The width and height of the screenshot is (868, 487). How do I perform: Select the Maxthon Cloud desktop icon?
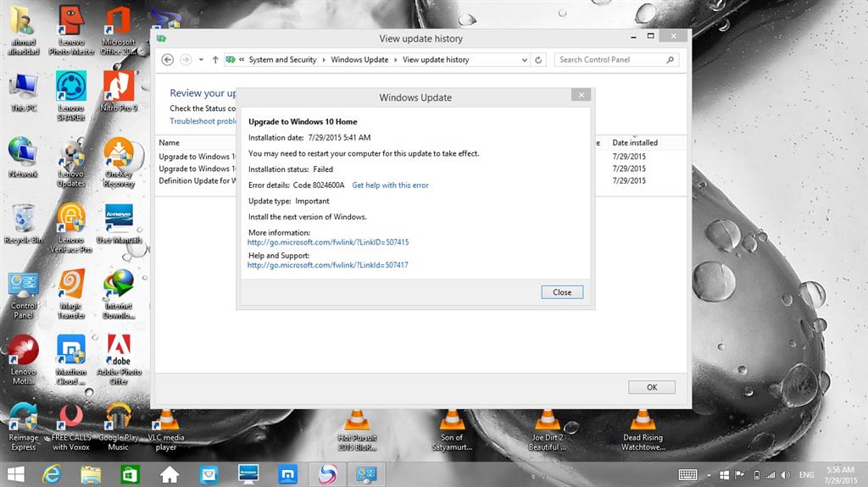tap(71, 360)
